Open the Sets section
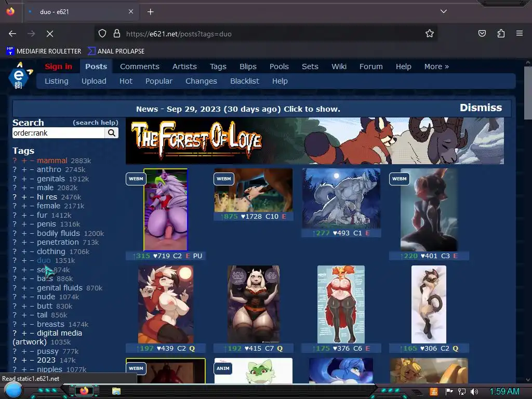Screen dimensions: 532x399 pyautogui.click(x=310, y=66)
